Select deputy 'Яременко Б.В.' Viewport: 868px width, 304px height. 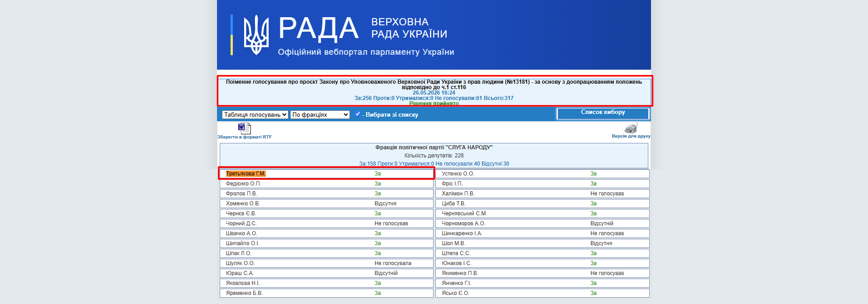(244, 293)
